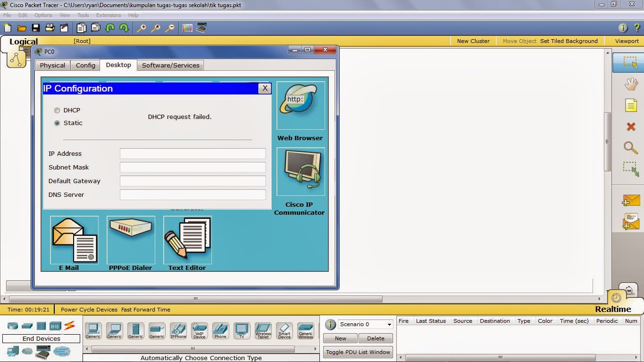Open the Activity Wizard toolbar icon
Screen dimensions: 644x362
click(64, 28)
